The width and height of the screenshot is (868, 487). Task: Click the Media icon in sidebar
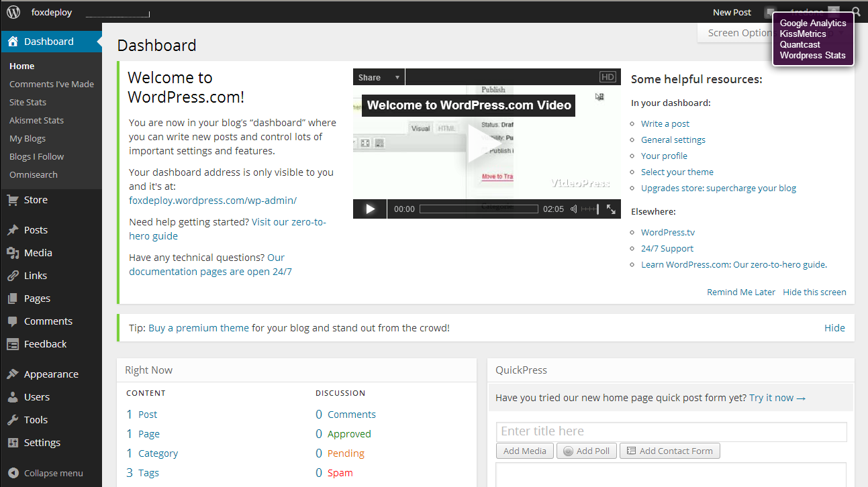(13, 253)
